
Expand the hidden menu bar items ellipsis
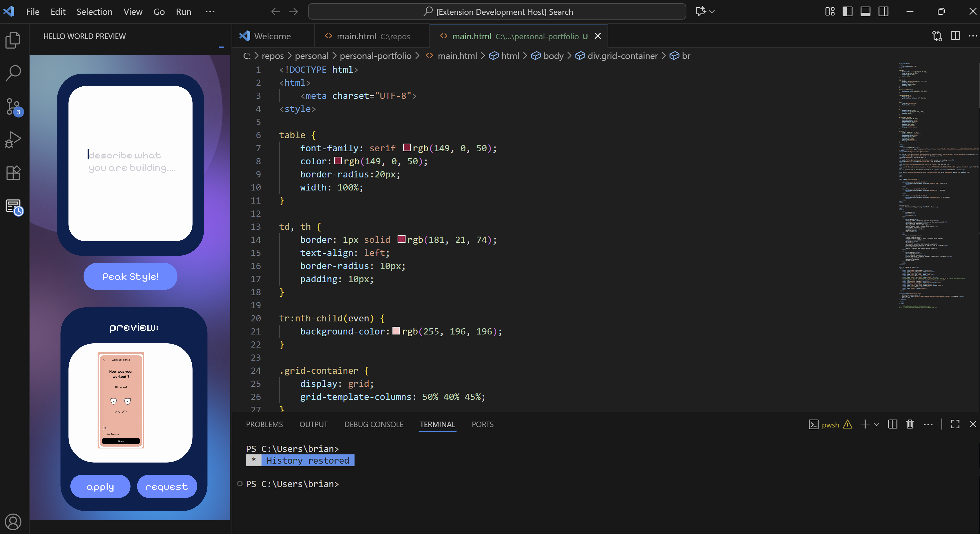tap(210, 12)
